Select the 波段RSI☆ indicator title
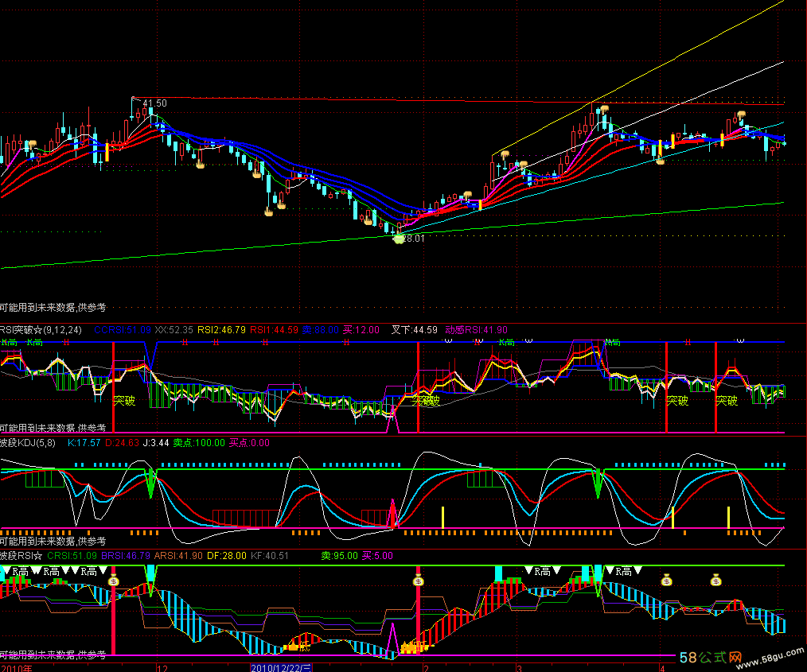The image size is (807, 672). tap(21, 556)
